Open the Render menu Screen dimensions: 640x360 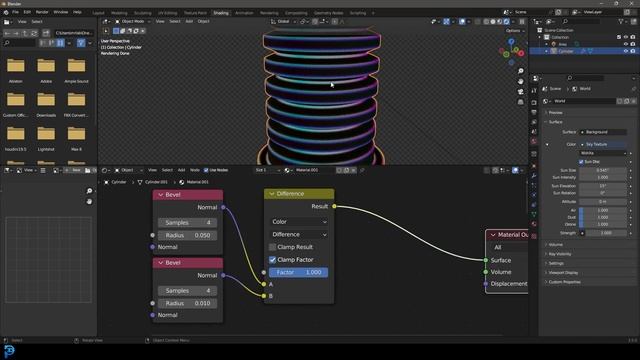click(x=42, y=12)
